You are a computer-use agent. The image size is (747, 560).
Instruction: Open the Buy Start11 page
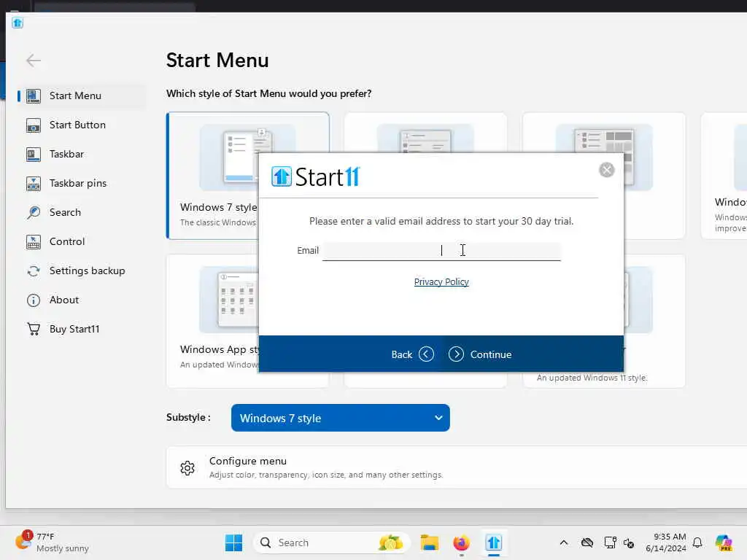(81, 329)
